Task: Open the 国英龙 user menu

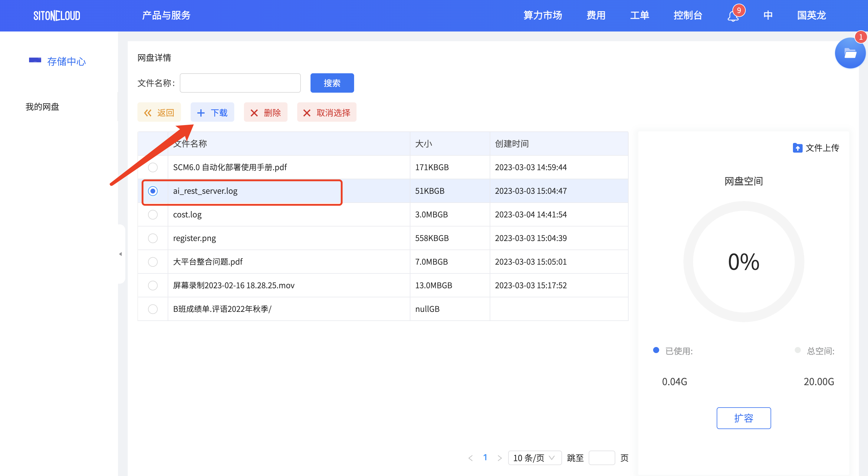Action: pos(811,15)
